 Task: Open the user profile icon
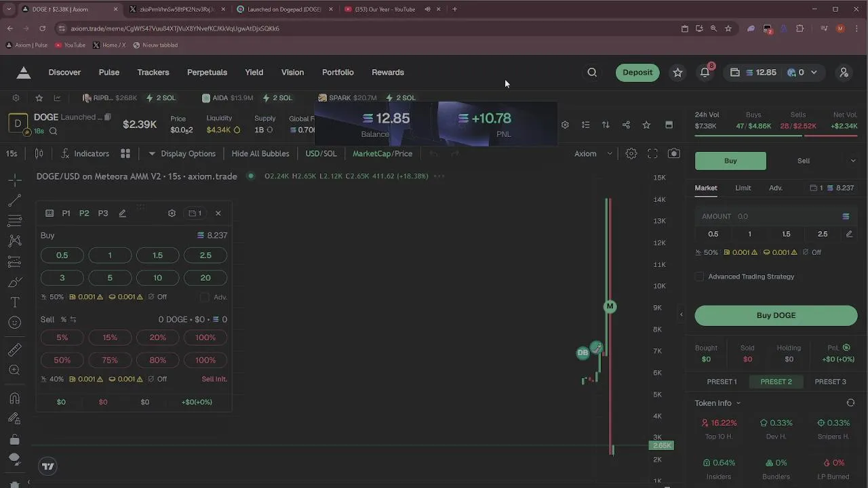pos(844,73)
